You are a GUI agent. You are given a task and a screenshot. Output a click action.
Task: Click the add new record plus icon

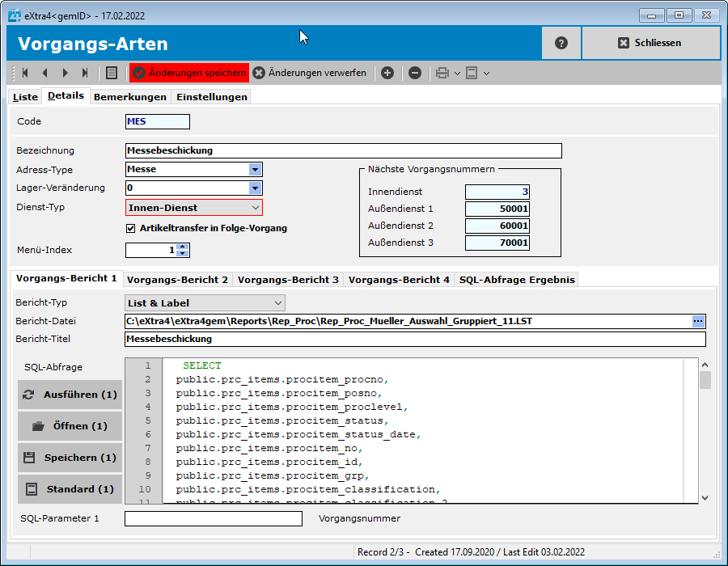click(x=387, y=73)
